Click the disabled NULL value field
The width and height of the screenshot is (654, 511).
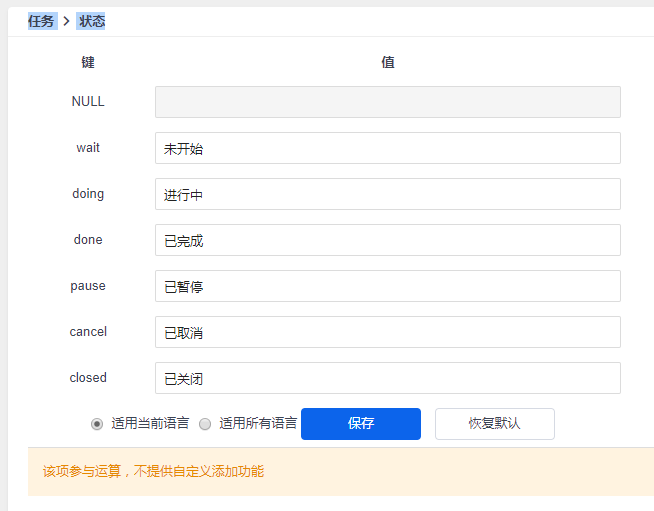point(388,102)
